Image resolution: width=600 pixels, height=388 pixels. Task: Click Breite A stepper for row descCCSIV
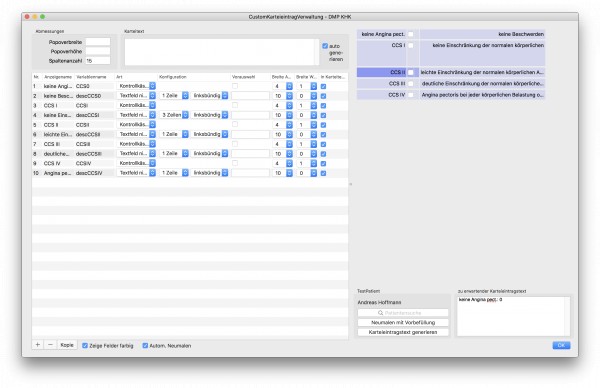point(289,173)
